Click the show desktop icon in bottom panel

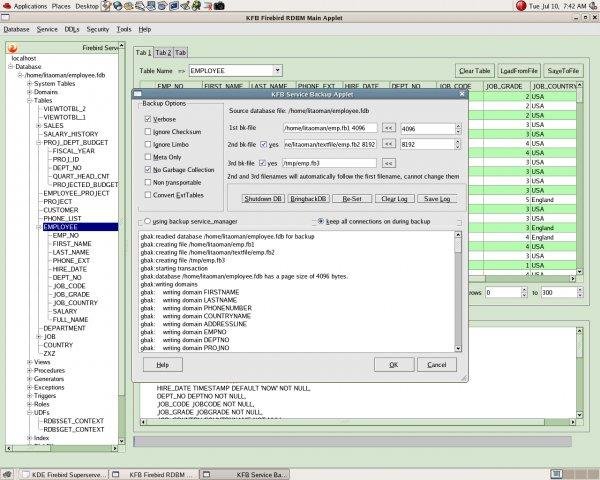7,473
